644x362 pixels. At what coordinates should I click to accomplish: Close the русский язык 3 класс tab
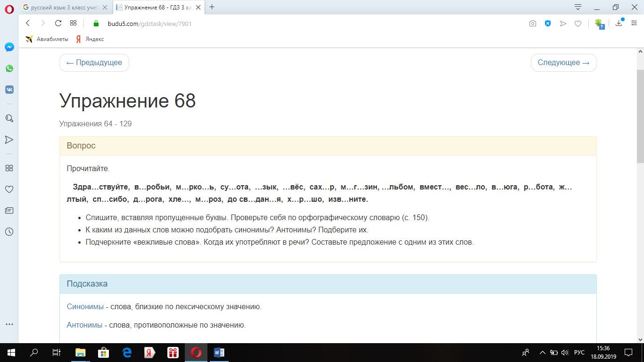pyautogui.click(x=106, y=7)
